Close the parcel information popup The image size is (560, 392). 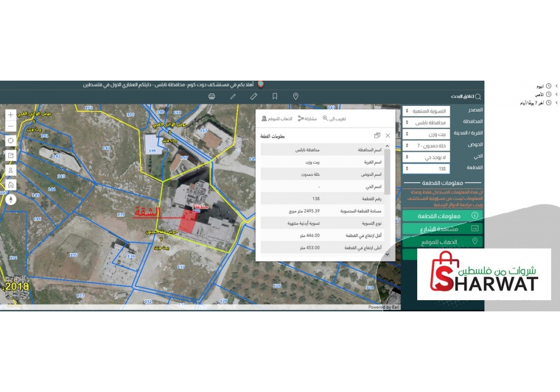point(388,136)
